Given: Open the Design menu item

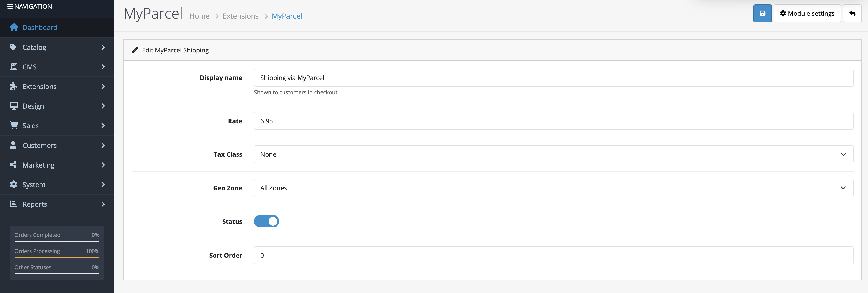Looking at the screenshot, I should [57, 106].
